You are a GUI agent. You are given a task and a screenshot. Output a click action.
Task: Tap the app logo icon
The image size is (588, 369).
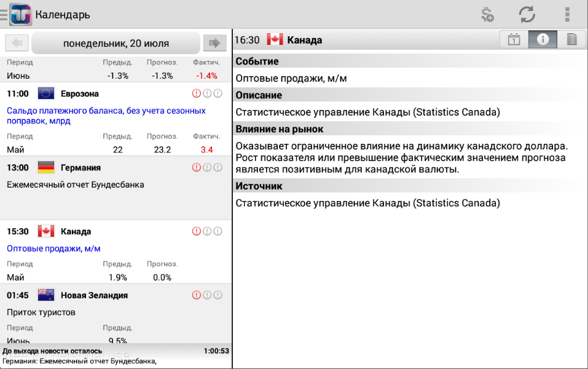click(21, 15)
